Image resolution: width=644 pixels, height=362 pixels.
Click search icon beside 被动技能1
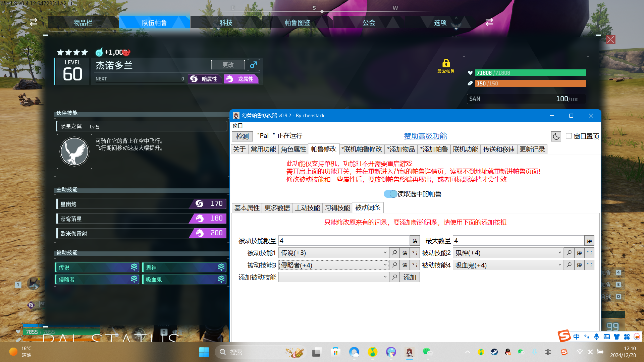394,253
